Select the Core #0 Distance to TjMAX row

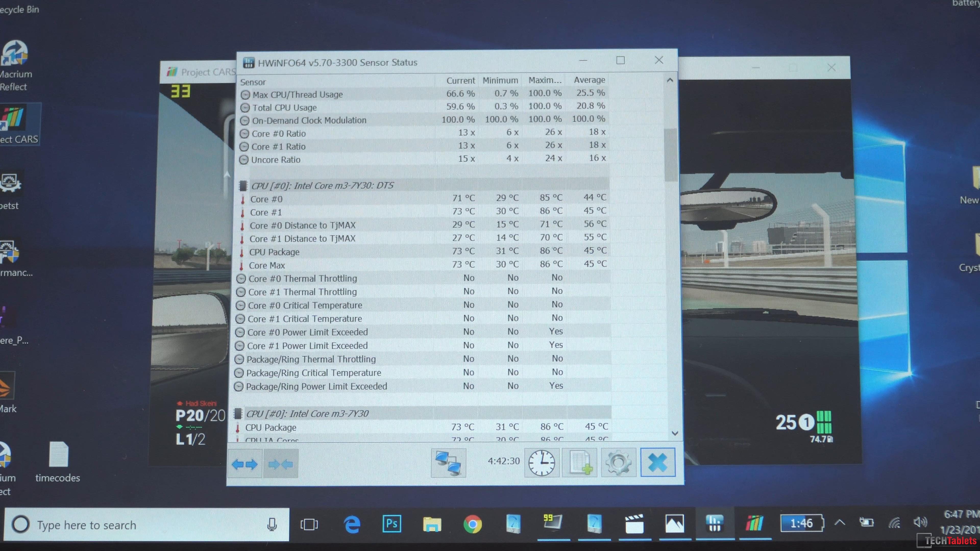pos(423,225)
